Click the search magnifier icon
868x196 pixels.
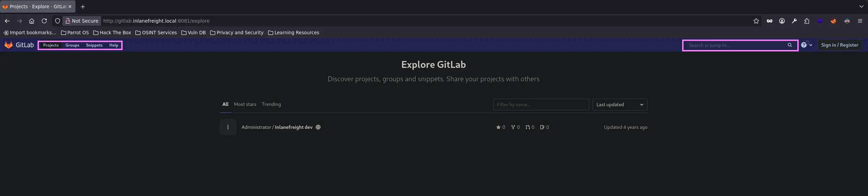[789, 45]
